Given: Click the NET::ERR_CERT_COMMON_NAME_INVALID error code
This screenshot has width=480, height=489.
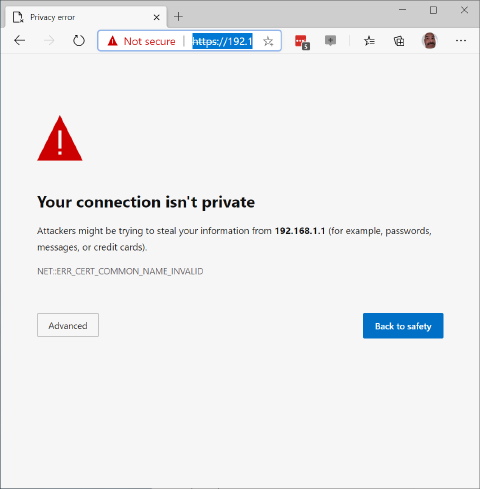Looking at the screenshot, I should click(x=120, y=271).
